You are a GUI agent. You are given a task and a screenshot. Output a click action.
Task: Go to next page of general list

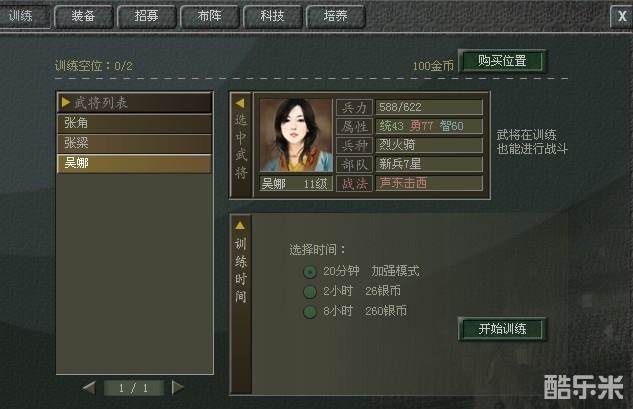tap(178, 388)
